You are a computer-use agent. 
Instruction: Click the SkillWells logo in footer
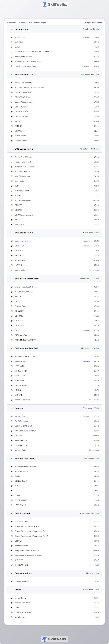(54, 639)
